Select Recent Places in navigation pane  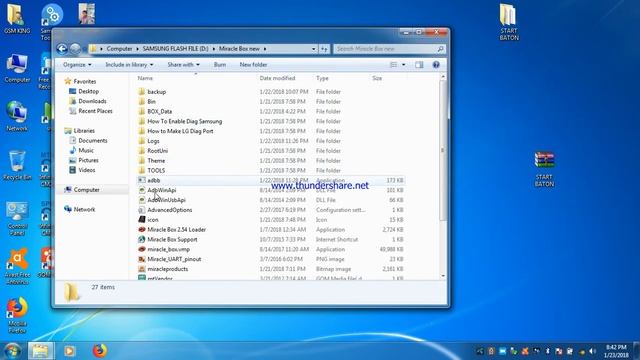click(95, 111)
